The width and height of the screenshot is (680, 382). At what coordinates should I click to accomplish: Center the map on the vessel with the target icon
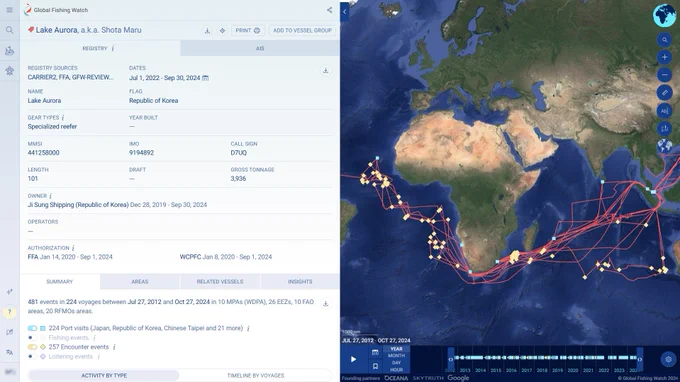tap(222, 30)
